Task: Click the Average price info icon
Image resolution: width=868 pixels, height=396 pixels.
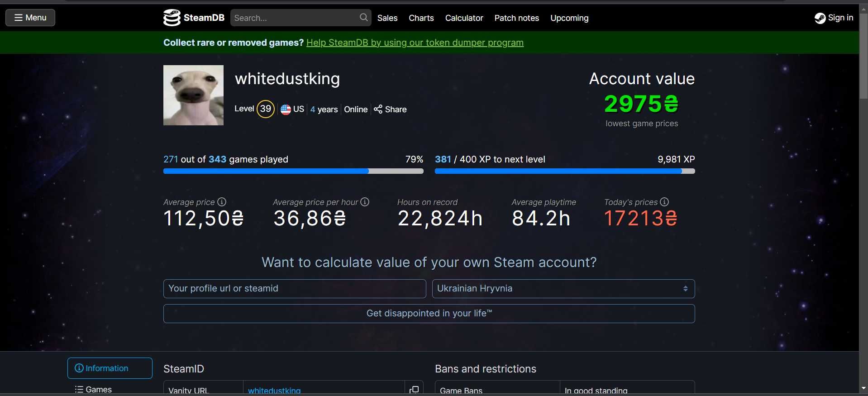Action: pyautogui.click(x=222, y=202)
